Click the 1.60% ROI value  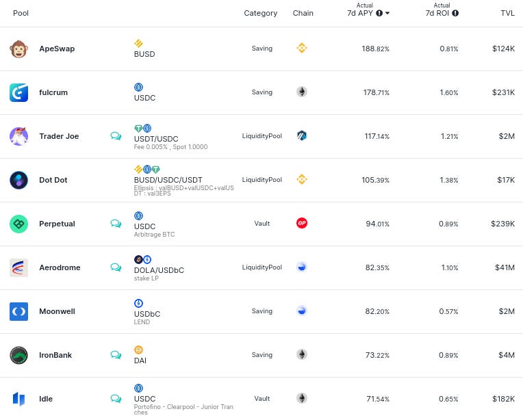449,92
